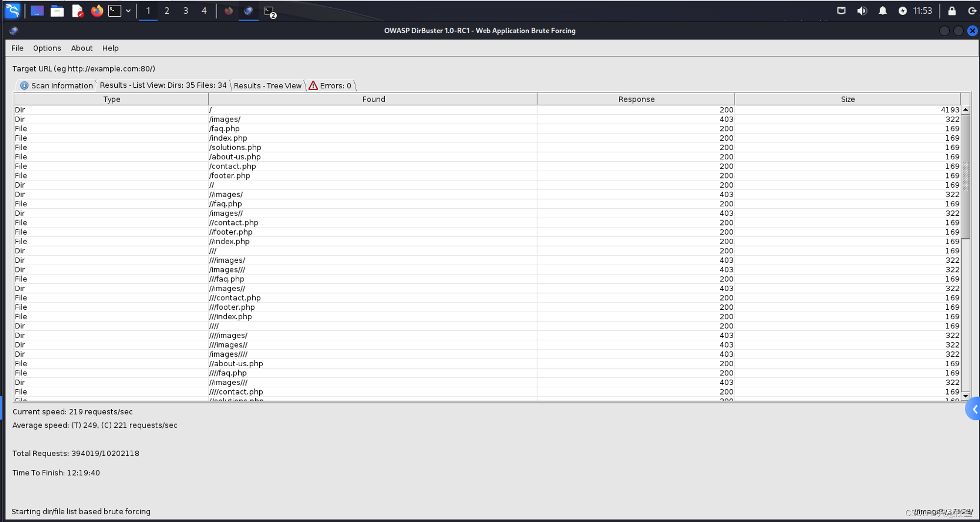Select the /about-us.php row
Image resolution: width=980 pixels, height=522 pixels.
pos(487,157)
